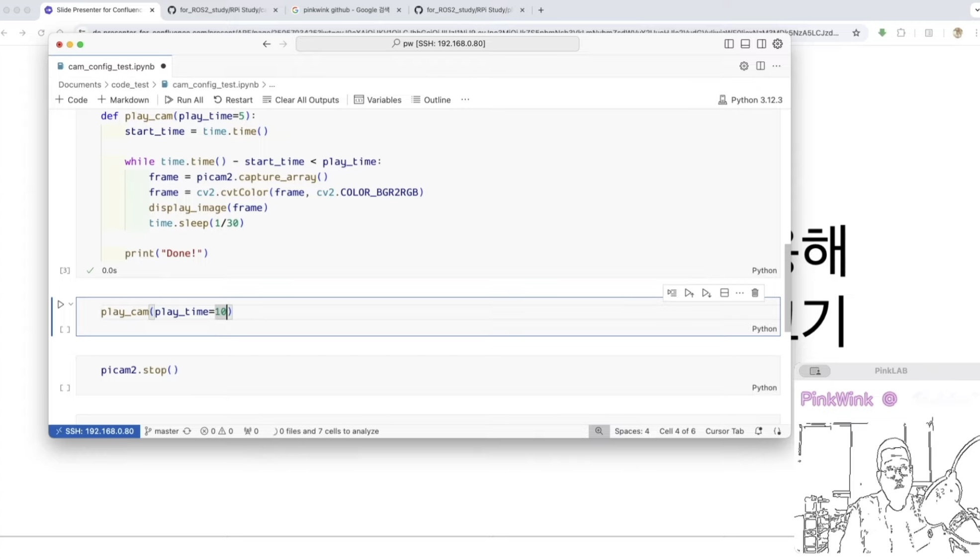Image resolution: width=980 pixels, height=559 pixels.
Task: Click Restart kernel button
Action: point(233,100)
